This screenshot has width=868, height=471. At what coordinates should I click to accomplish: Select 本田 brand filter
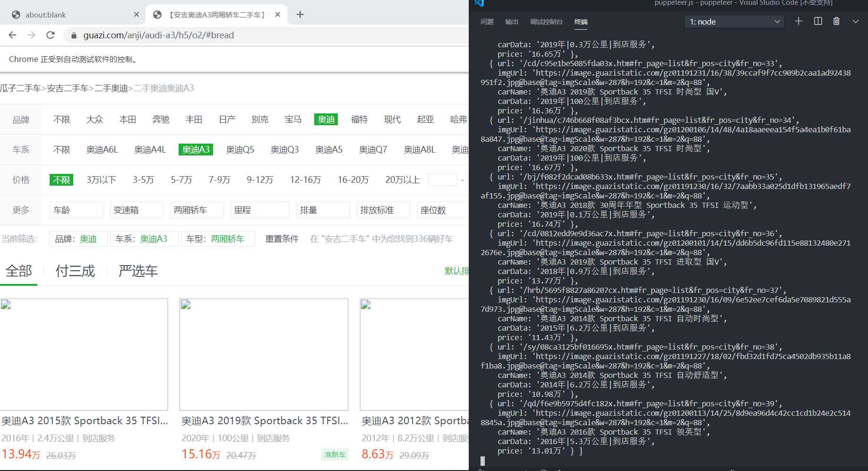[128, 120]
